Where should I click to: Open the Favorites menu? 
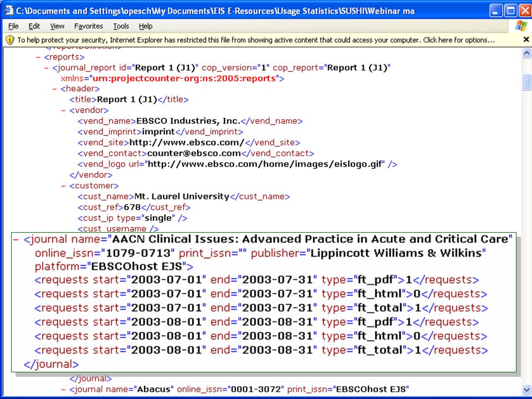(89, 26)
